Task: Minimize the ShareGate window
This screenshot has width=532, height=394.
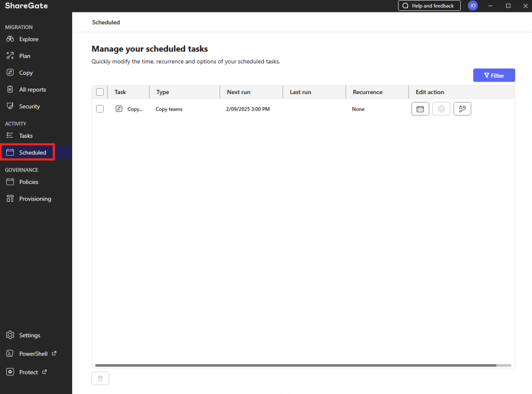Action: click(x=490, y=6)
